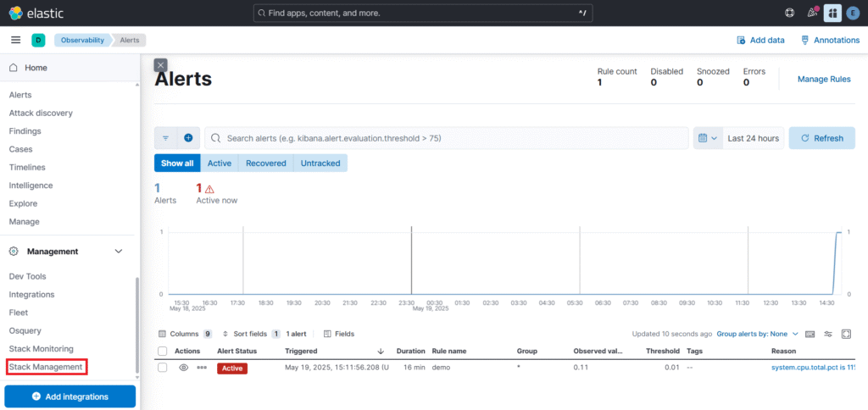The width and height of the screenshot is (868, 410).
Task: Open the help menu lifebuoy icon
Action: click(x=790, y=13)
